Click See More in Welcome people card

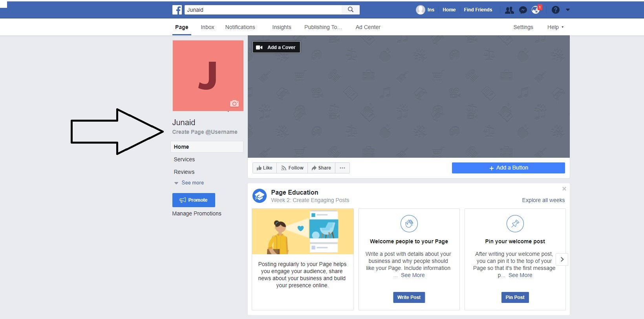pyautogui.click(x=413, y=275)
